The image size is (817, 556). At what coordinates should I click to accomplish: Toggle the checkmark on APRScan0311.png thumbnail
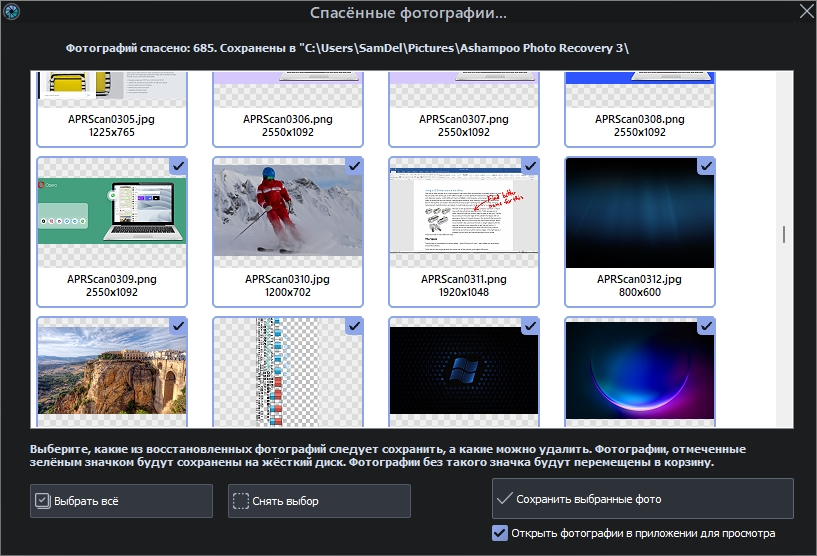pos(529,166)
